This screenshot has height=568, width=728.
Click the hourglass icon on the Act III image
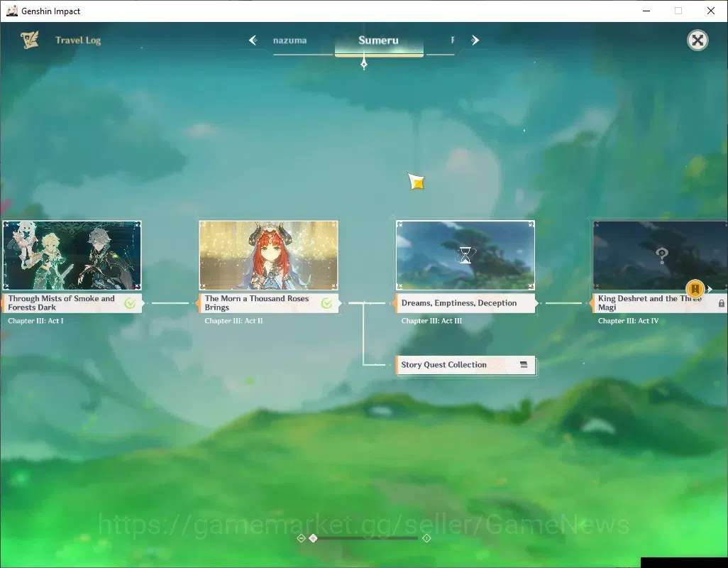(465, 255)
